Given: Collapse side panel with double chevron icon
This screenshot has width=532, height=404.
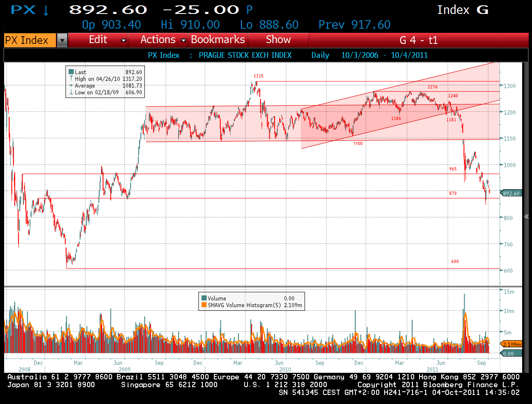Looking at the screenshot, I should 526,216.
